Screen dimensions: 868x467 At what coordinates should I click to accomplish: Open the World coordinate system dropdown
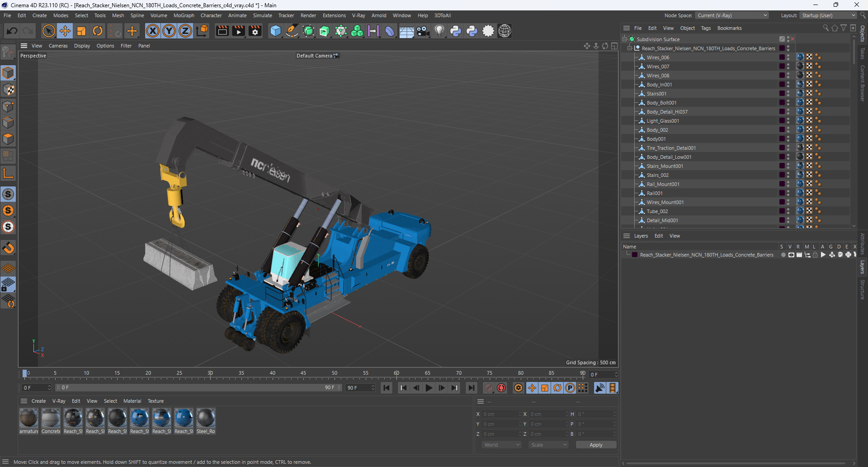coord(502,445)
